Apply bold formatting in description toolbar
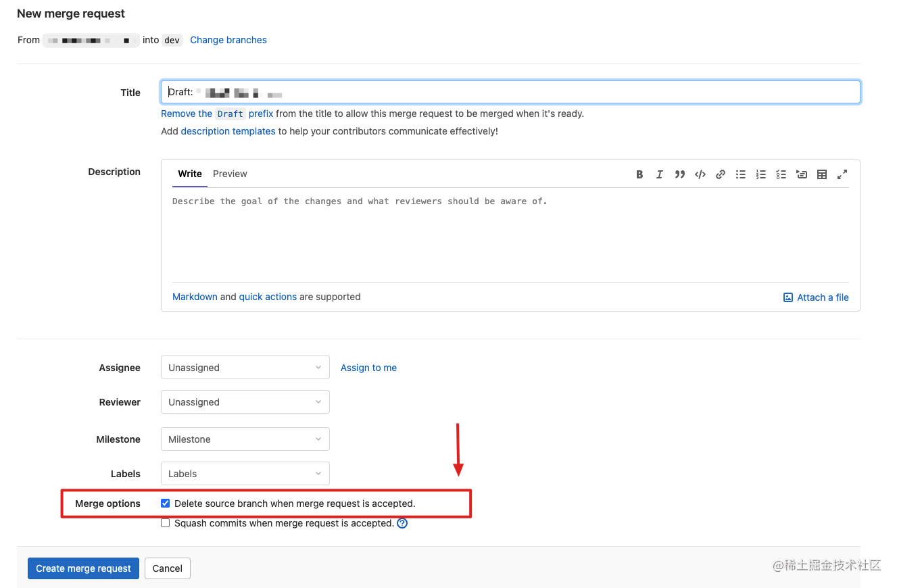Image resolution: width=897 pixels, height=588 pixels. (639, 174)
